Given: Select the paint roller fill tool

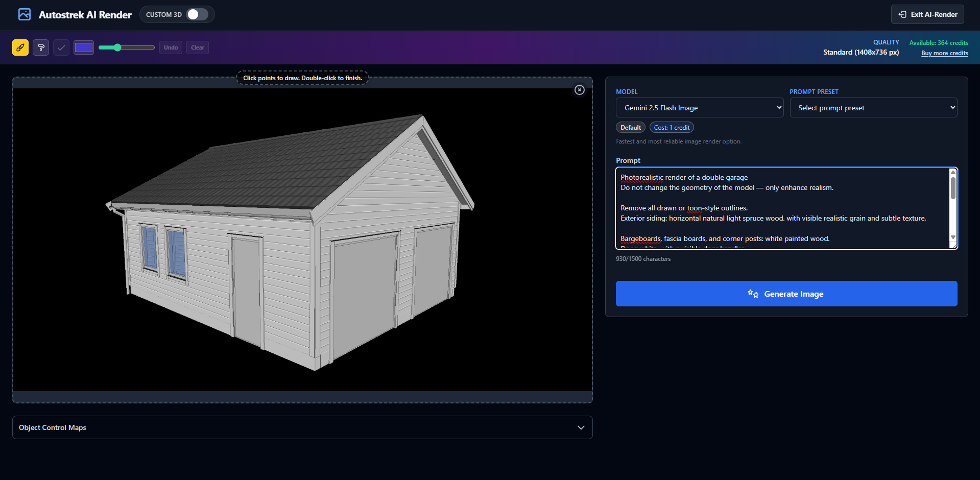Looking at the screenshot, I should 41,47.
